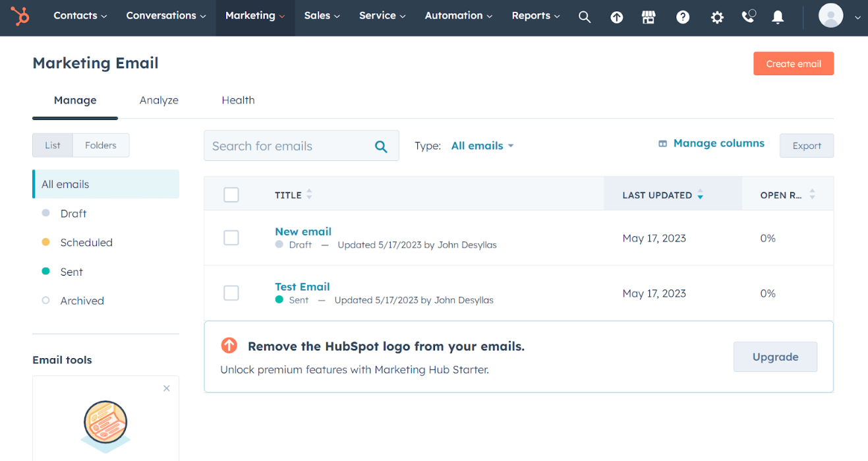
Task: Check the New email row checkbox
Action: click(231, 237)
